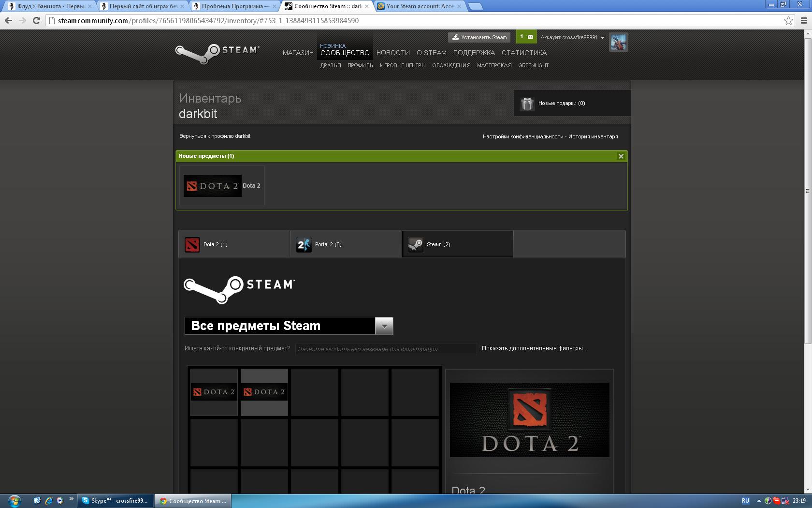Select the Steam icon in the inventory tabs
Image resolution: width=812 pixels, height=508 pixels.
click(x=416, y=244)
